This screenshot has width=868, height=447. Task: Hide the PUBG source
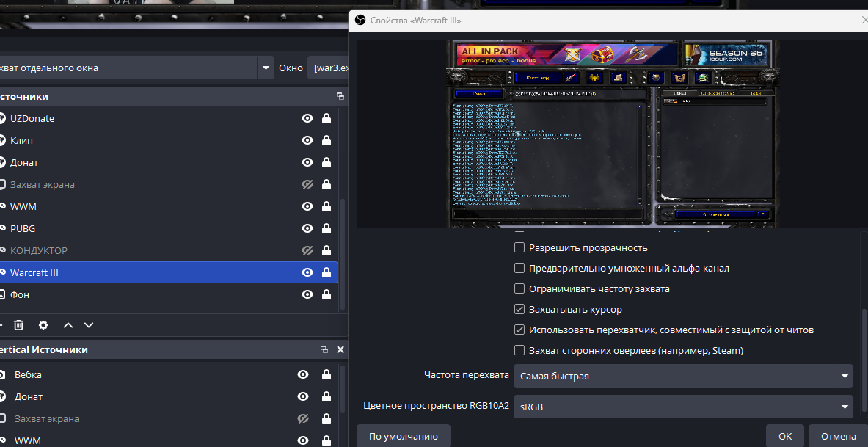click(307, 228)
